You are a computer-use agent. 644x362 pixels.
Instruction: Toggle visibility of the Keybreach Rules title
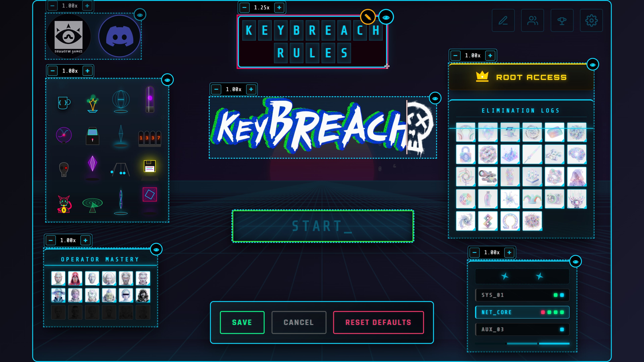(x=386, y=17)
